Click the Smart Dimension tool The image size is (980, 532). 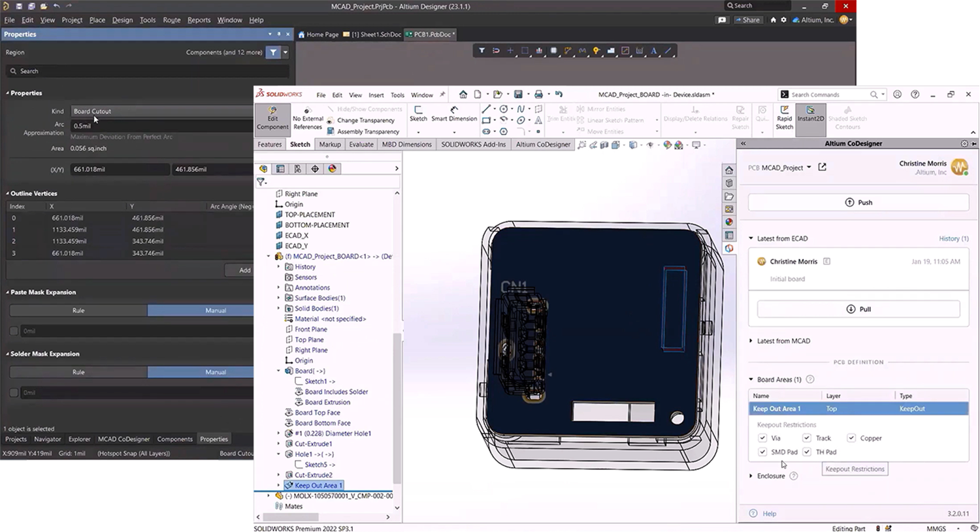tap(454, 114)
